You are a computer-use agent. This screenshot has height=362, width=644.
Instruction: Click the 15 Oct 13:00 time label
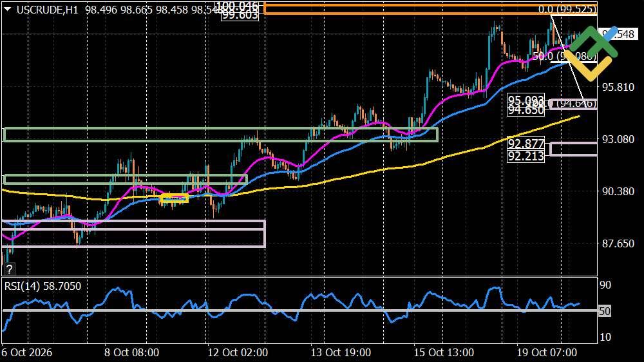[444, 352]
